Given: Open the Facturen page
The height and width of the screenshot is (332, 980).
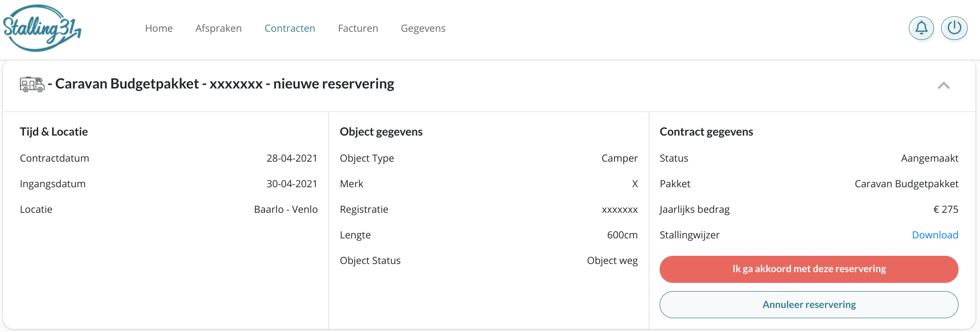Looking at the screenshot, I should click(358, 28).
